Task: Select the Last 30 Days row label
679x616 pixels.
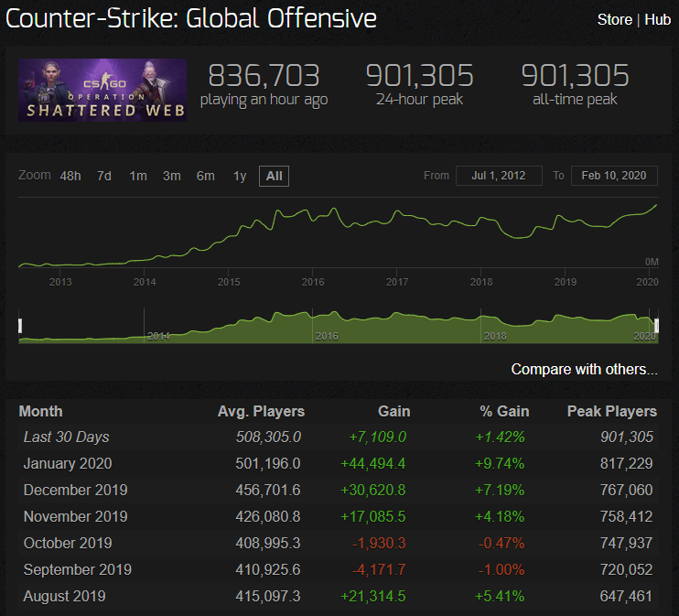Action: point(66,437)
